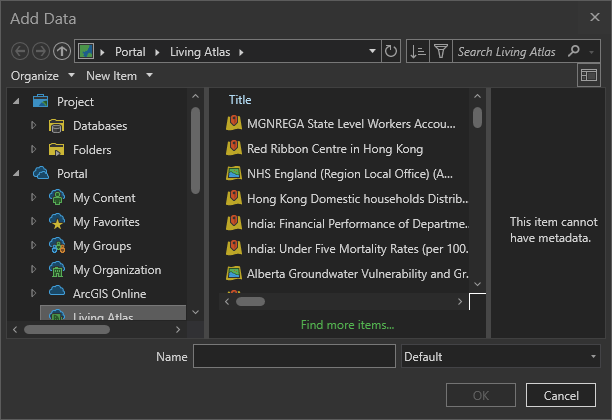Click the My Organization icon
The height and width of the screenshot is (420, 612).
57,269
